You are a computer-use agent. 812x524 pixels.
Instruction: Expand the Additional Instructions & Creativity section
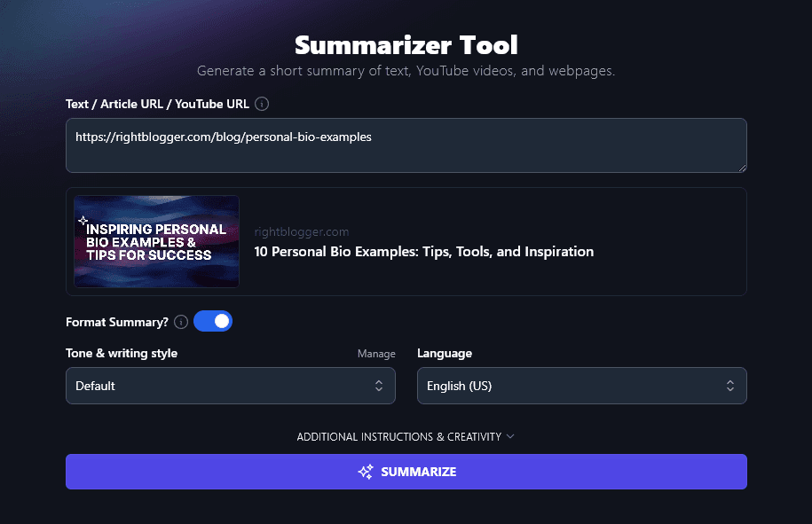tap(406, 436)
